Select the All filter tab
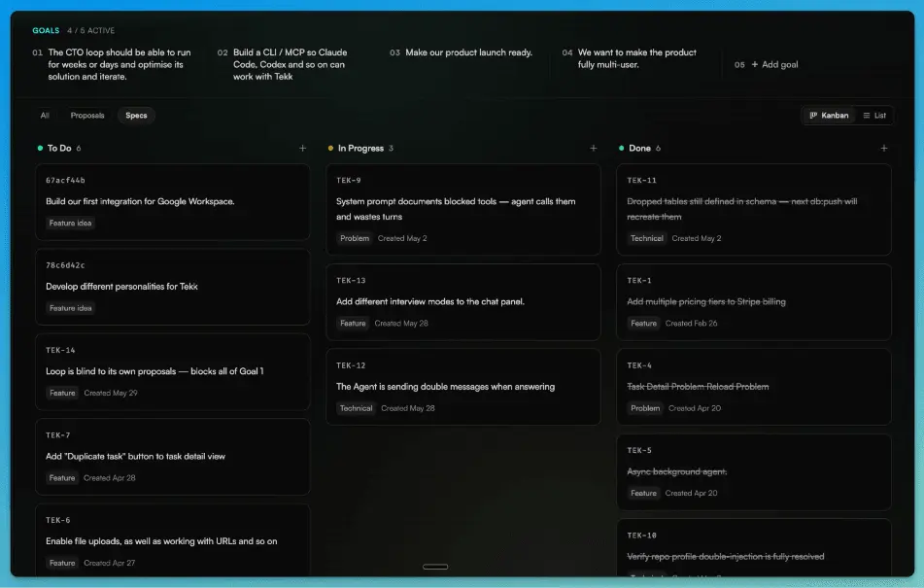924x588 pixels. point(45,116)
